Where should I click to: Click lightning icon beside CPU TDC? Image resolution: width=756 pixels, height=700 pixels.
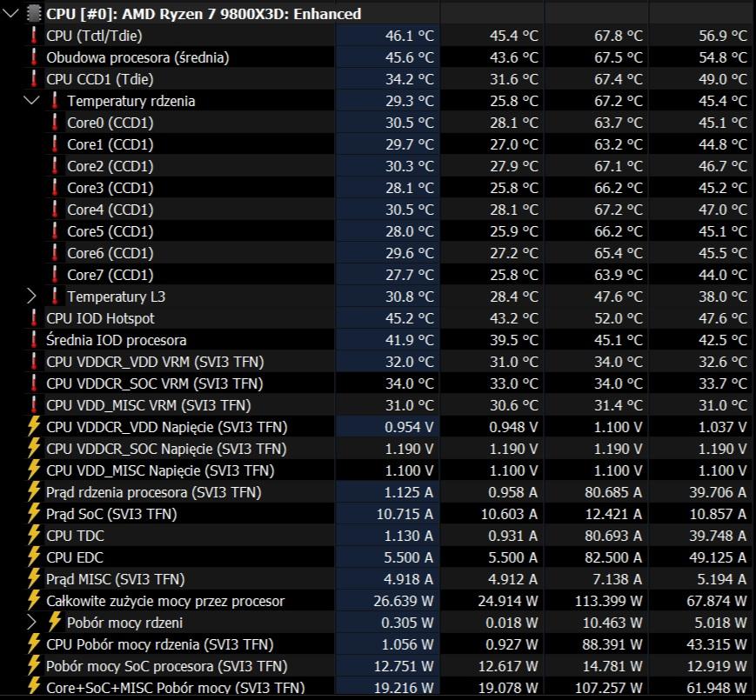point(34,536)
